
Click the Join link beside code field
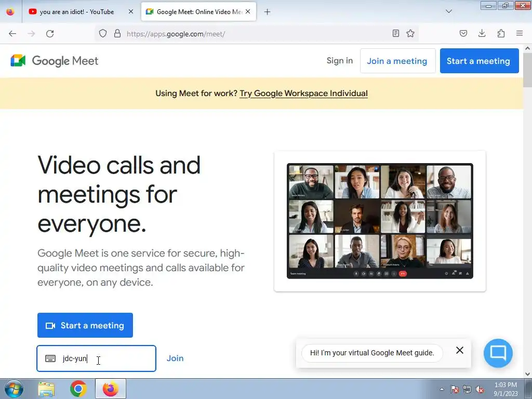pos(175,358)
